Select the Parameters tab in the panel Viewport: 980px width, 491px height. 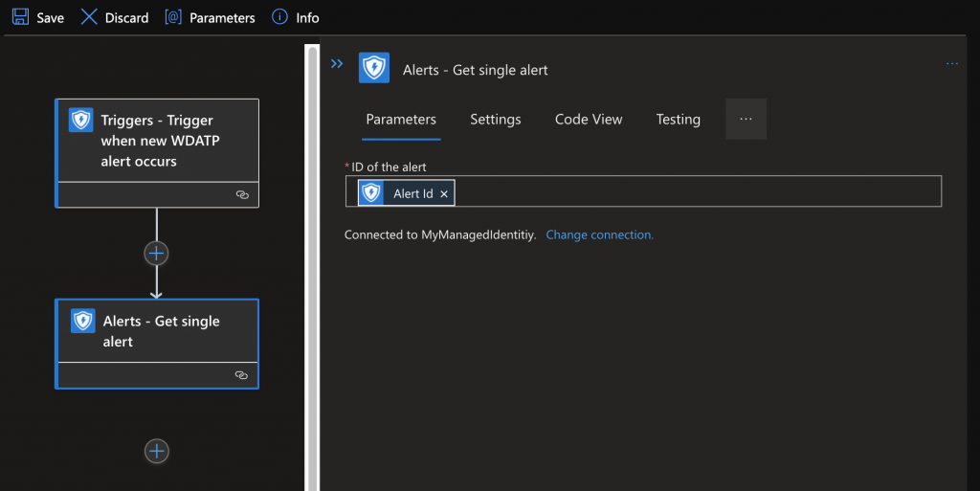pyautogui.click(x=401, y=120)
